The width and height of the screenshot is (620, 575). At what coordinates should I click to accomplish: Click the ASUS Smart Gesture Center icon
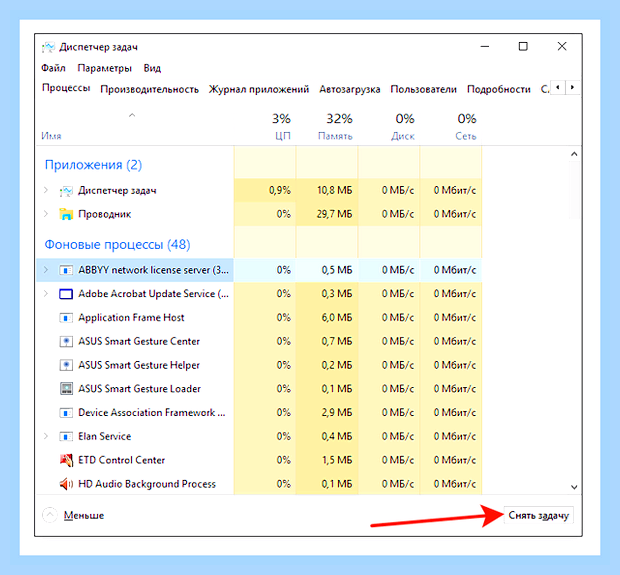click(66, 341)
